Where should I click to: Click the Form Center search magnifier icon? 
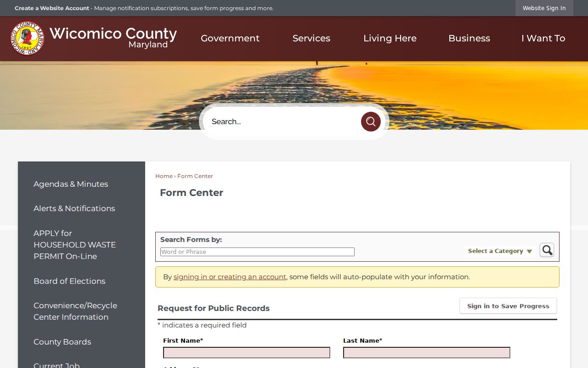(x=547, y=250)
